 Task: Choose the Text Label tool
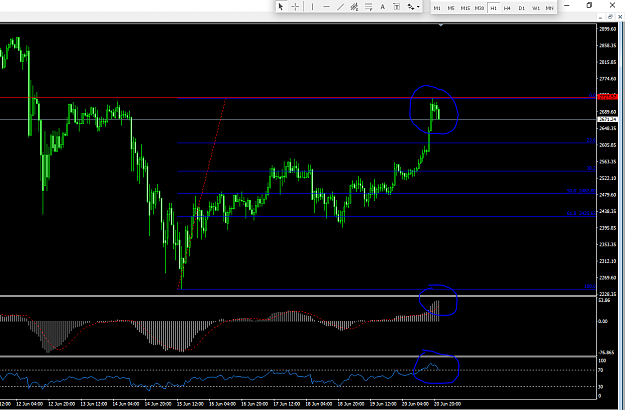point(397,7)
